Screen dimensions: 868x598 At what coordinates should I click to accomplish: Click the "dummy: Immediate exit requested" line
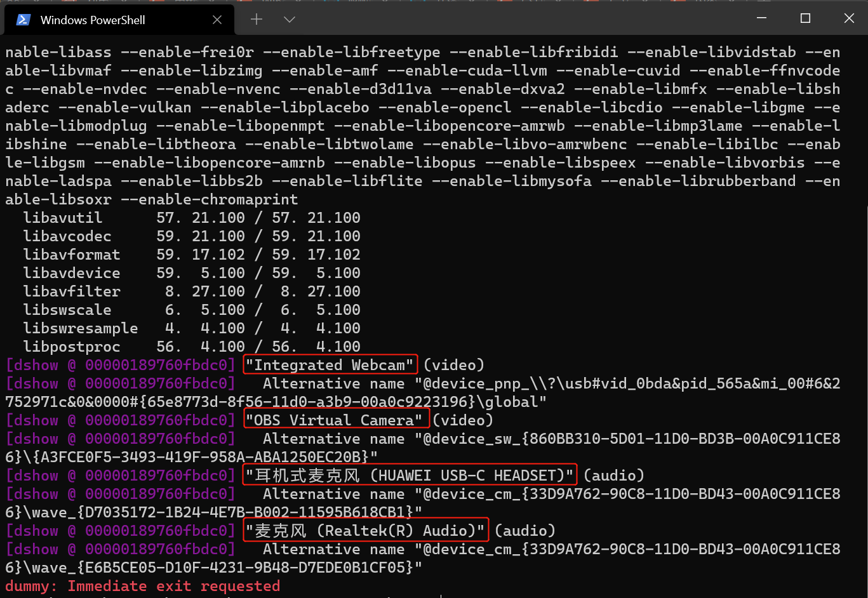[x=143, y=586]
